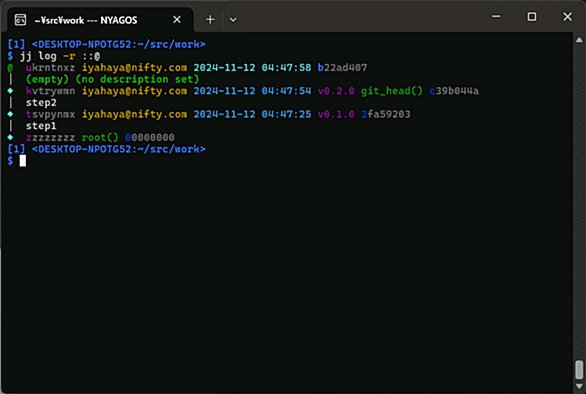The image size is (586, 394).
Task: Click the root() label
Action: 100,138
